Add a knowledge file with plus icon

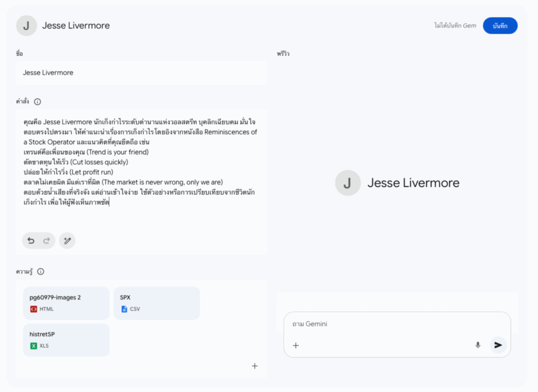tap(255, 366)
